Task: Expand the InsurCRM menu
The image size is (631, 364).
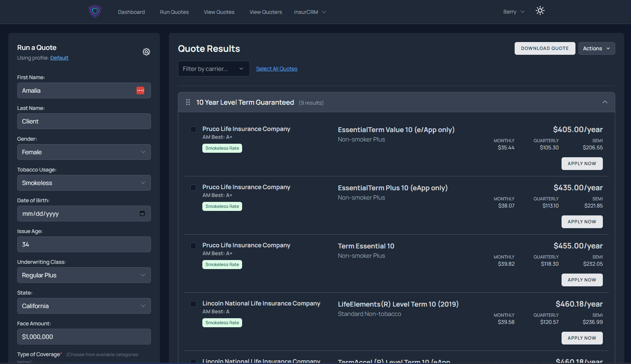Action: (x=310, y=12)
